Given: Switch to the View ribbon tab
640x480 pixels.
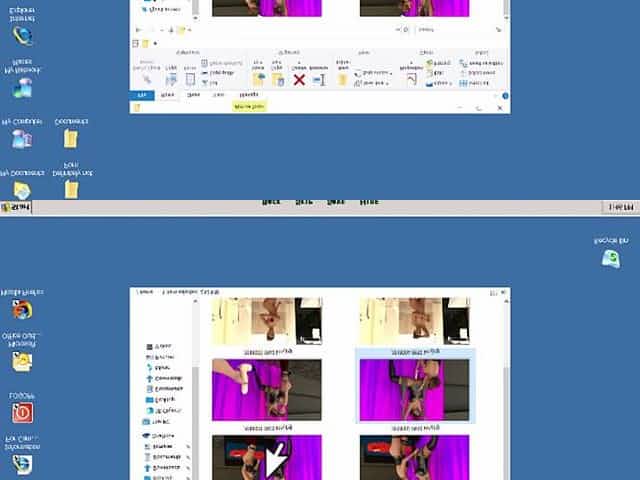Looking at the screenshot, I should (215, 95).
